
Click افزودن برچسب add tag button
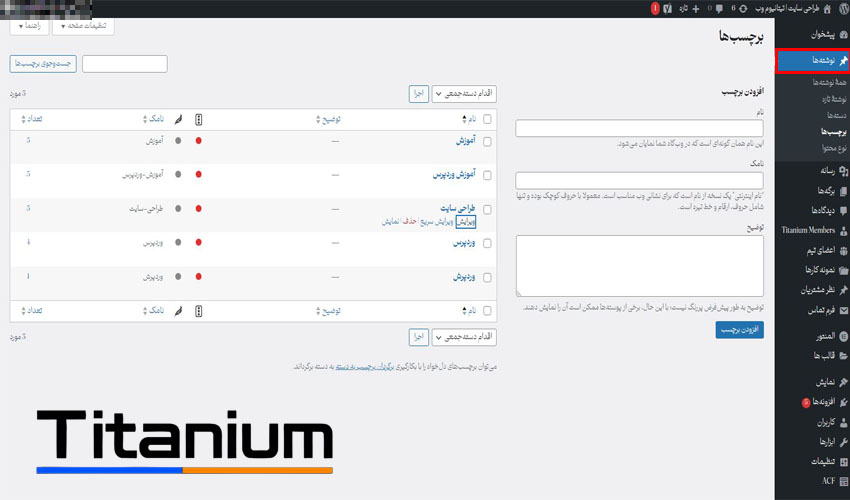point(739,330)
